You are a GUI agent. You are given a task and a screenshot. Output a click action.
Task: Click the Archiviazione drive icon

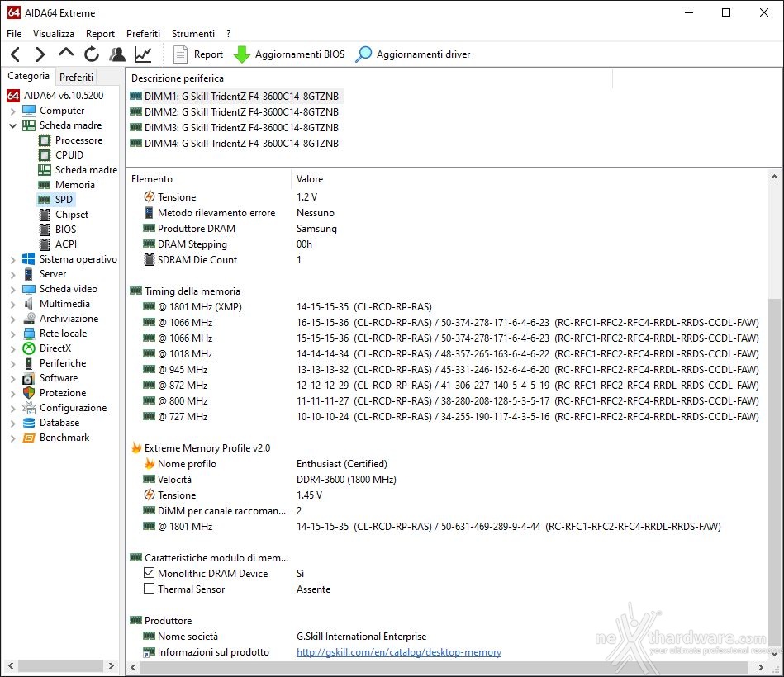tap(29, 319)
